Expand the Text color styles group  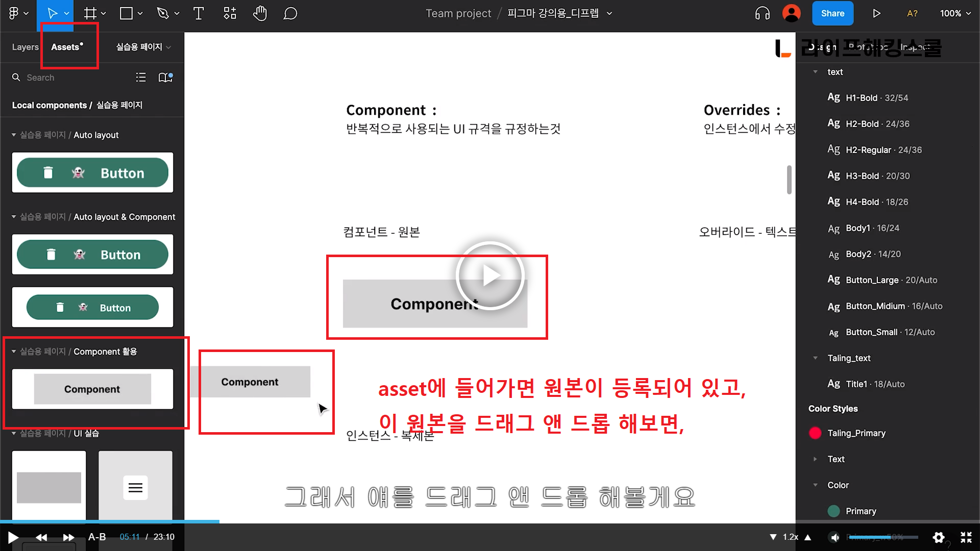coord(815,459)
